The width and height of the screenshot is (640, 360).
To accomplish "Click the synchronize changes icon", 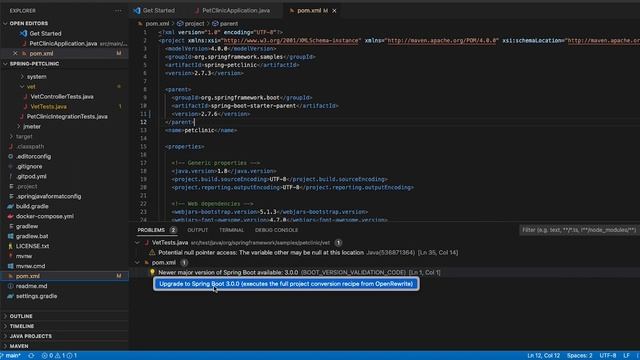I will (x=31, y=356).
